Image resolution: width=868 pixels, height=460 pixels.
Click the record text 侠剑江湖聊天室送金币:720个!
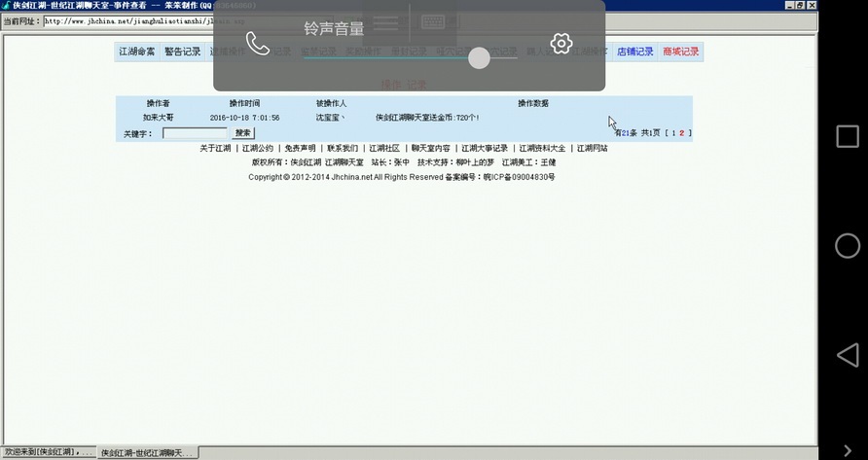[x=427, y=118]
